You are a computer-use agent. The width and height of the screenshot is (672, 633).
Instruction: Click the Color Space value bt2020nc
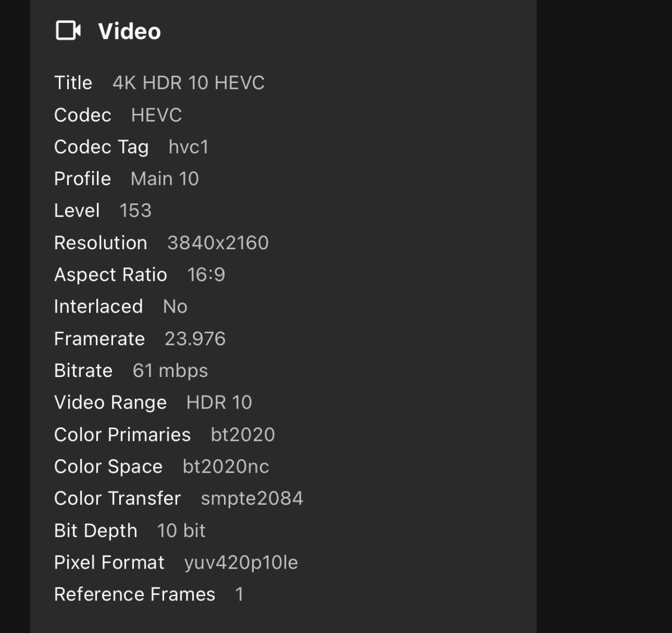coord(226,467)
